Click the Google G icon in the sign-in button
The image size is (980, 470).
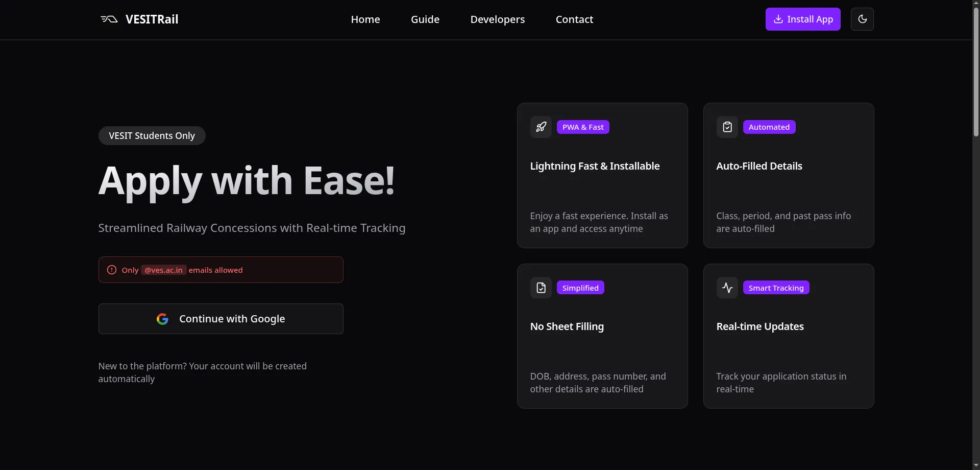[x=162, y=319]
